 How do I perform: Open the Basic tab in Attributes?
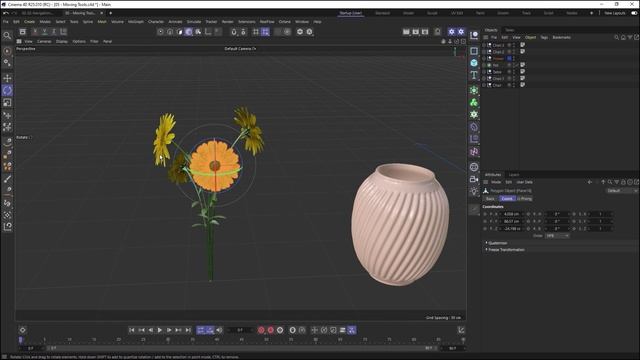[x=490, y=199]
